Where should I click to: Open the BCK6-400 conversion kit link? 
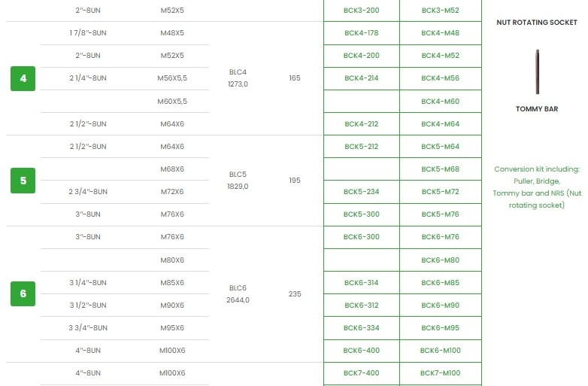[361, 351]
